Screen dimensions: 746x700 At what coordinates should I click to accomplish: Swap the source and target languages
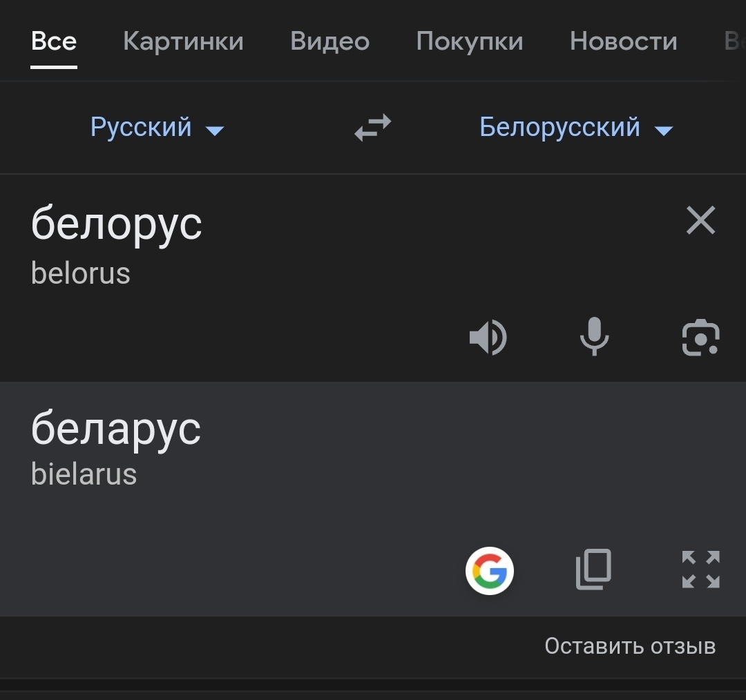[x=372, y=128]
